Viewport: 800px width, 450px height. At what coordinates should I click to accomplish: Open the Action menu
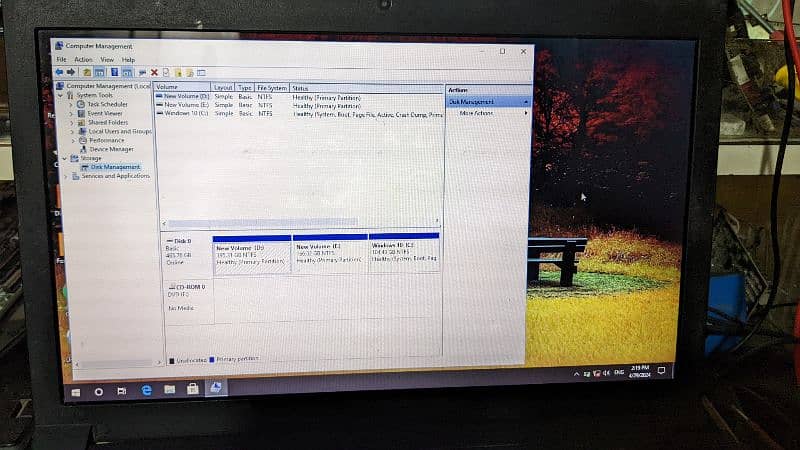coord(83,60)
